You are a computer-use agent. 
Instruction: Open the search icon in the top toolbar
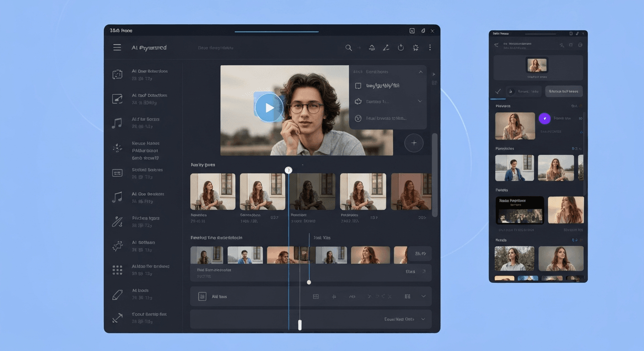[349, 47]
